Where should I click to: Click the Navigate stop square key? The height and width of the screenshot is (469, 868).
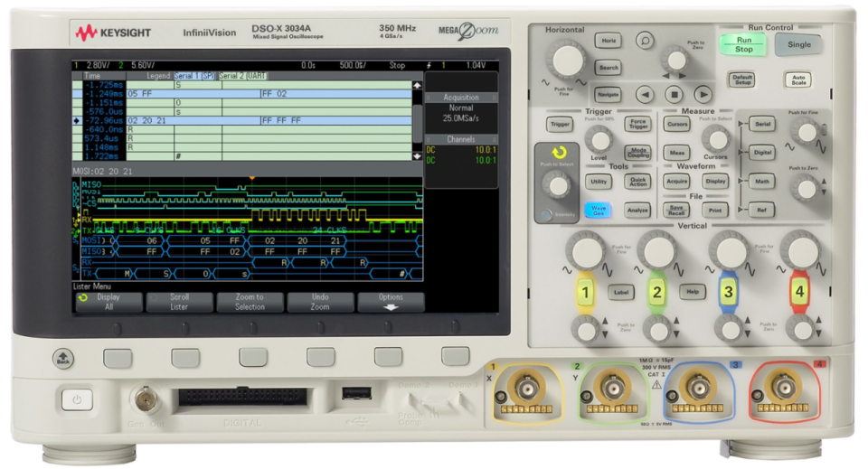675,95
